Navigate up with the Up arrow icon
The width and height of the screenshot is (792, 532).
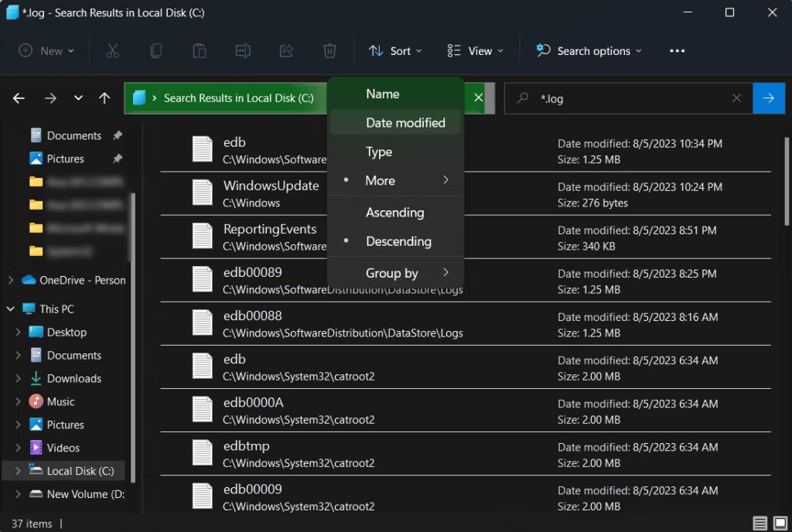104,98
